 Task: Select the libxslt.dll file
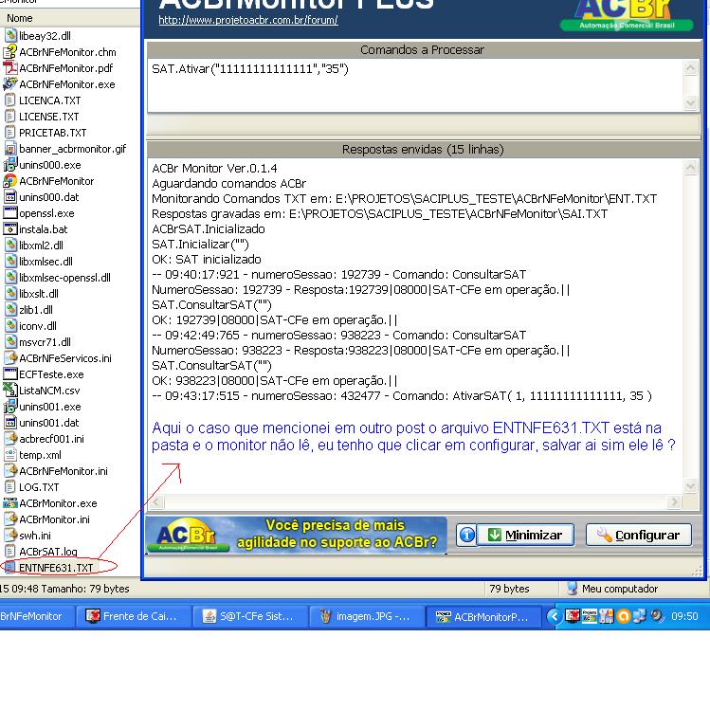pyautogui.click(x=39, y=294)
